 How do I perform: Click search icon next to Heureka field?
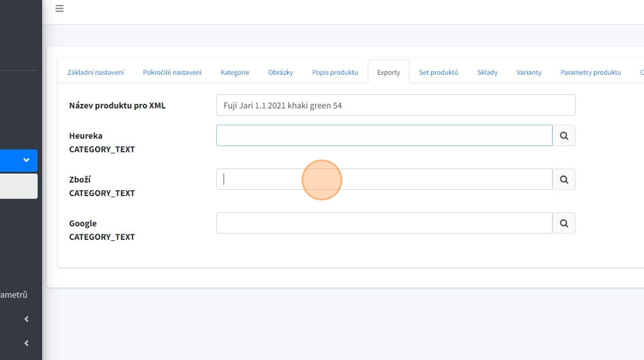click(563, 136)
